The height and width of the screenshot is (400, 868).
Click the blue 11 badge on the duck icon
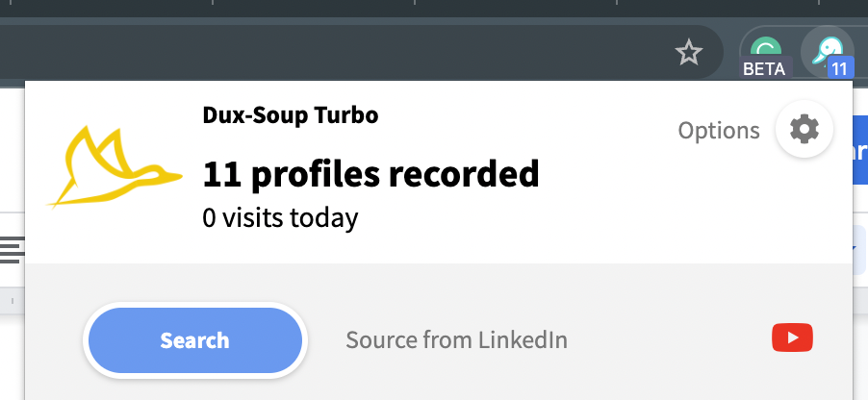(840, 69)
